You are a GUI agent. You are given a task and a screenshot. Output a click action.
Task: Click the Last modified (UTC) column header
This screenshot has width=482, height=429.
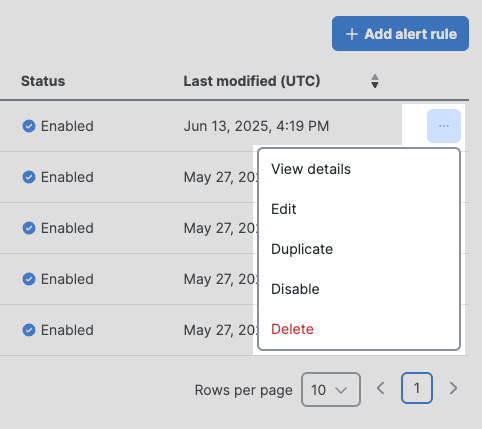click(252, 81)
